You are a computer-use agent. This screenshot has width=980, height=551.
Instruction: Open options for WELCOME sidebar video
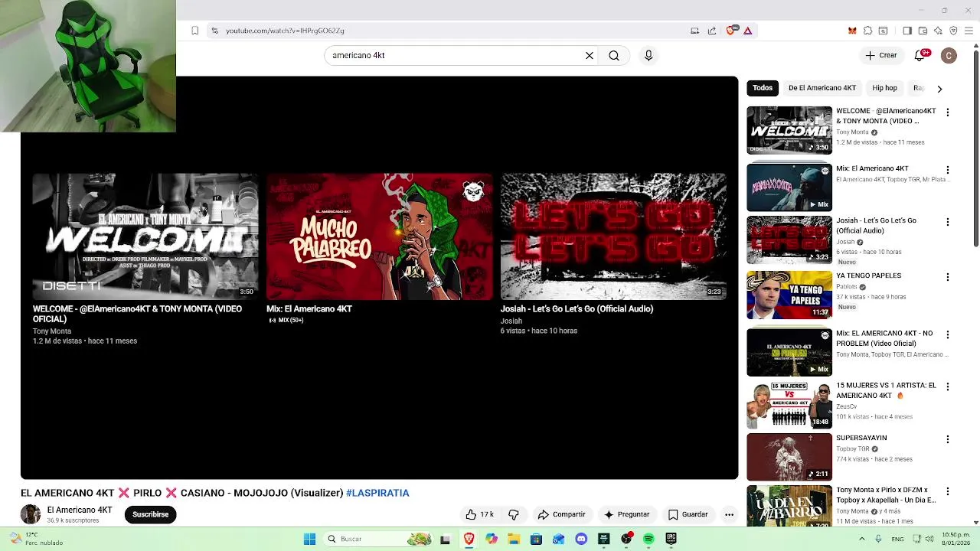point(948,112)
